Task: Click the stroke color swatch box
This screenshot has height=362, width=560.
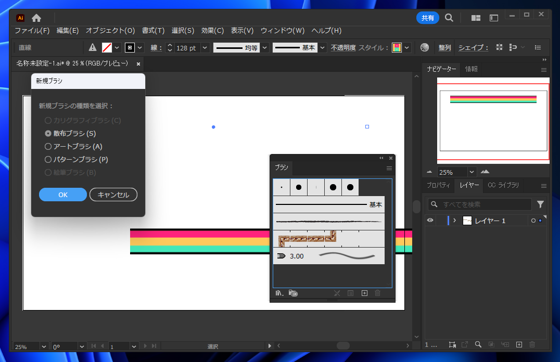Action: (130, 47)
